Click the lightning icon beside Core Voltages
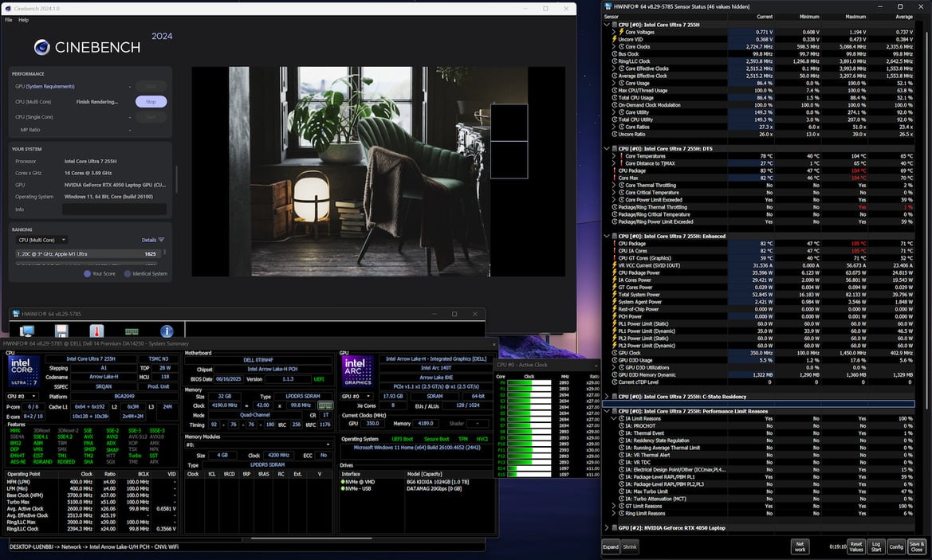The width and height of the screenshot is (932, 560). pos(622,32)
